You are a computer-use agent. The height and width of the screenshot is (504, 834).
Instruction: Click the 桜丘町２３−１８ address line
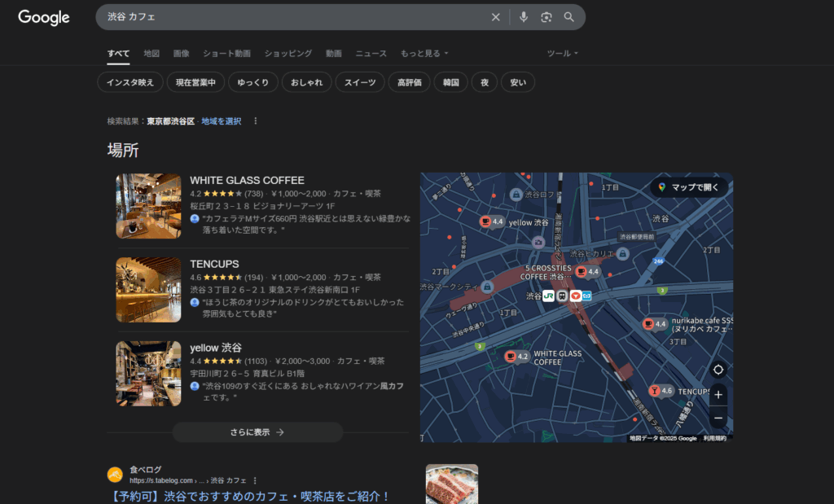coord(262,206)
